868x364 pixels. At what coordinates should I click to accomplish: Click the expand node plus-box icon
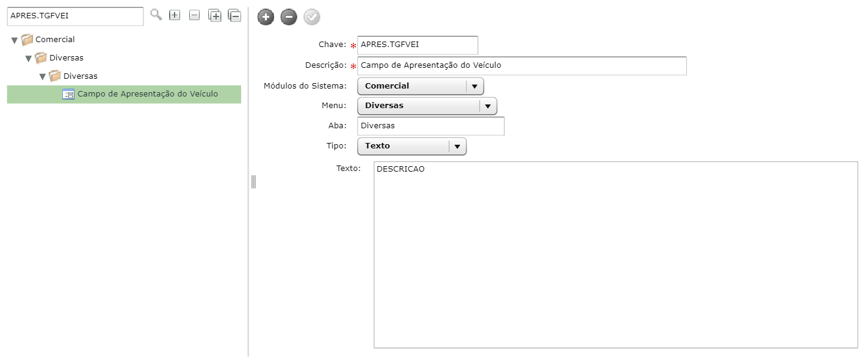point(175,15)
